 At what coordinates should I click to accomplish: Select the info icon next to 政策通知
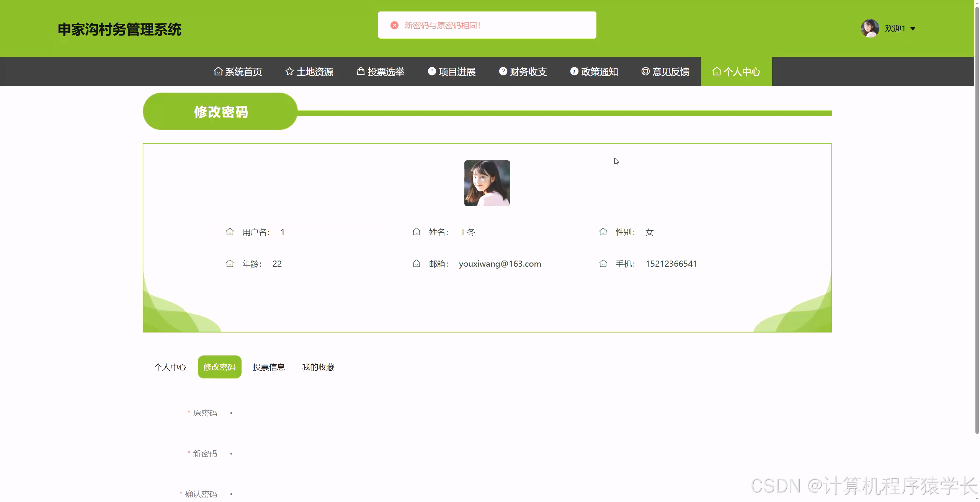pyautogui.click(x=574, y=71)
